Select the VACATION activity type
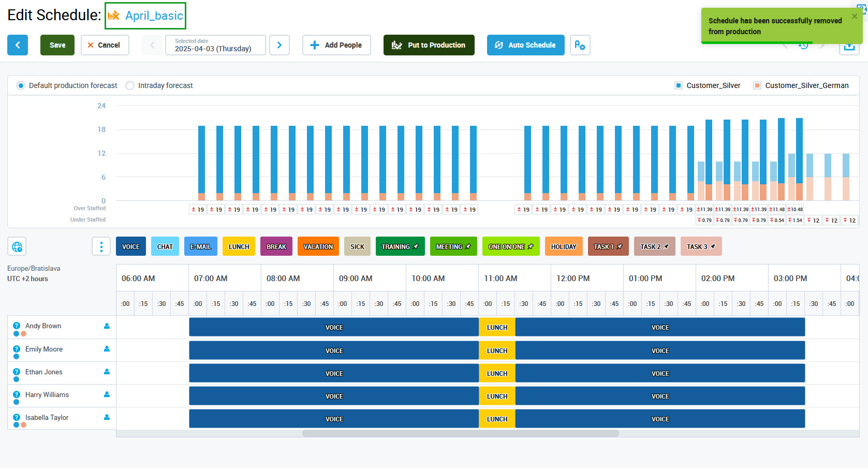The height and width of the screenshot is (468, 868). click(x=318, y=247)
